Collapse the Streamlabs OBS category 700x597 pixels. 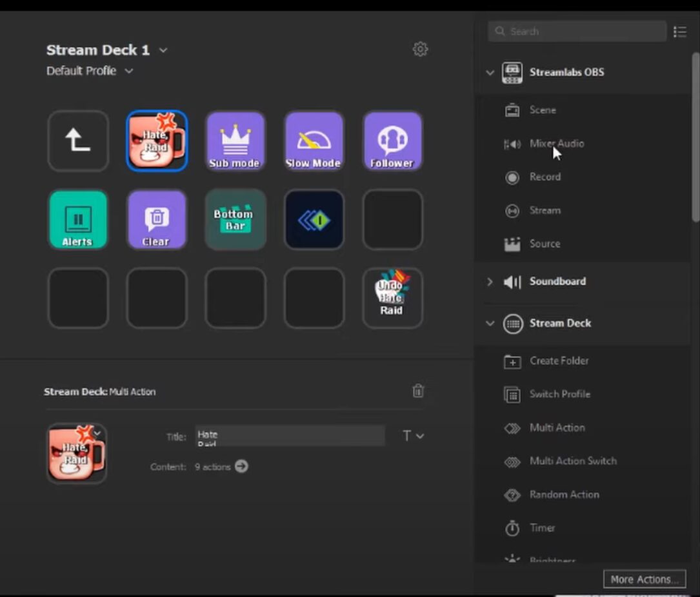pyautogui.click(x=490, y=72)
